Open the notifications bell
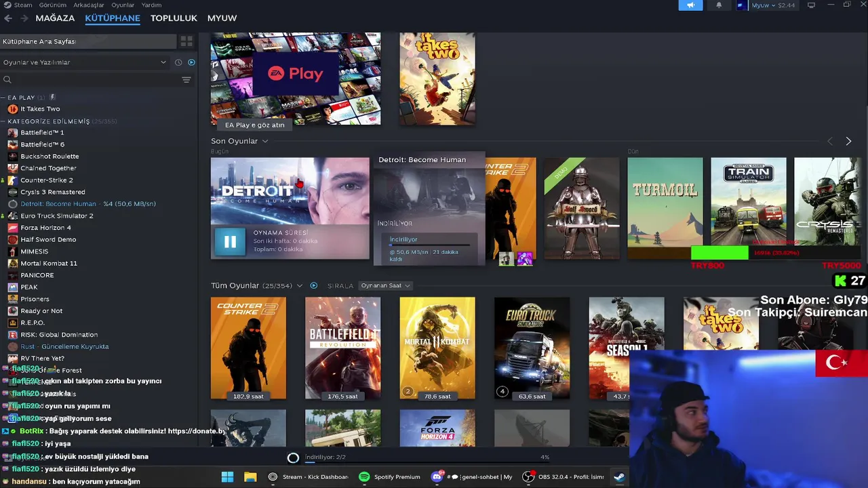 (x=719, y=5)
